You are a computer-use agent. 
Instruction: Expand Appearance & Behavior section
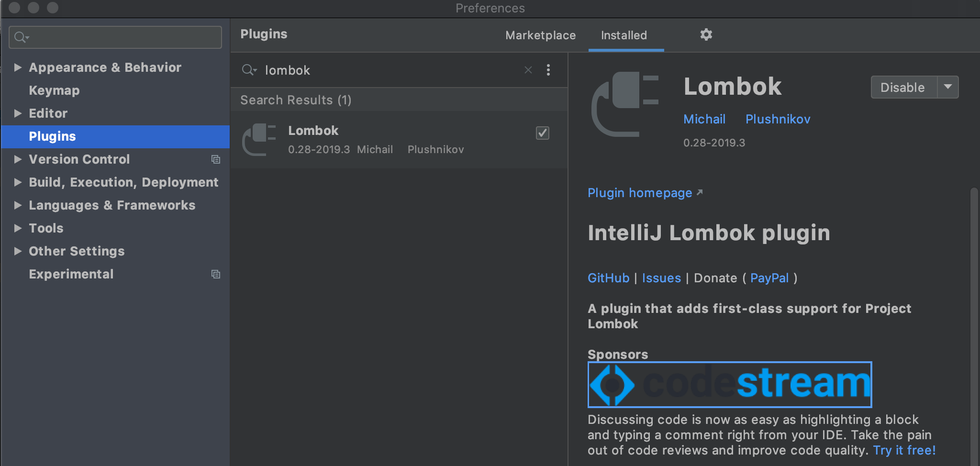(x=18, y=67)
